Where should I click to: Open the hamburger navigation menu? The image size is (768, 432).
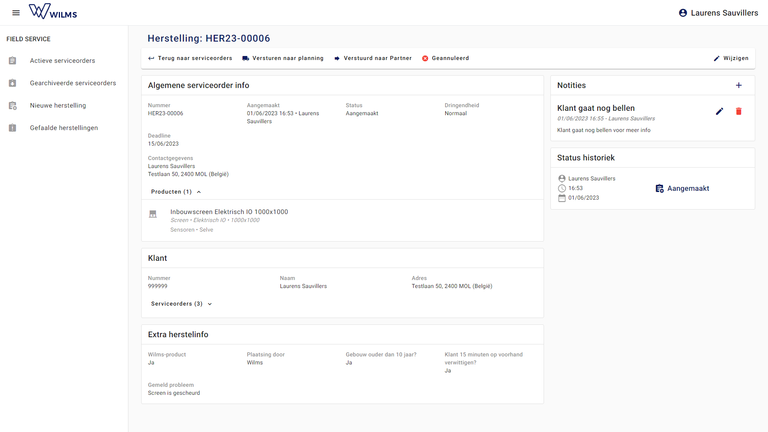coord(15,12)
